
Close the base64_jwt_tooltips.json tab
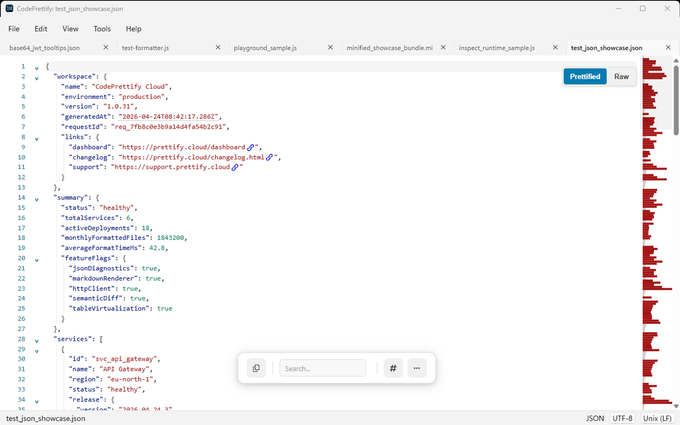pos(106,47)
